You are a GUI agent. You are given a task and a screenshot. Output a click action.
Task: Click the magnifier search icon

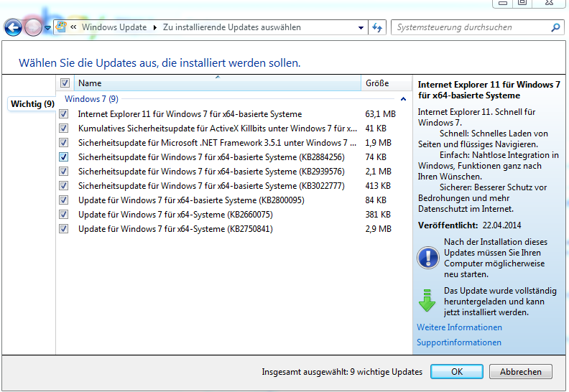(555, 27)
